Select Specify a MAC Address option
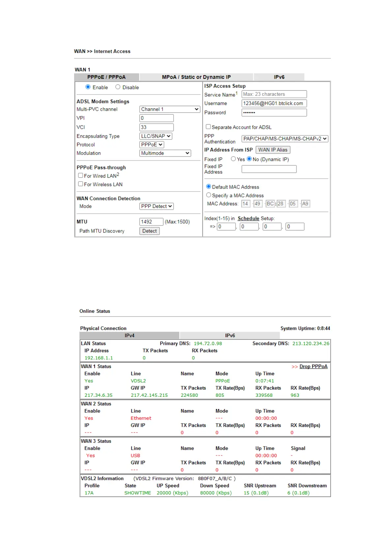The height and width of the screenshot is (555, 392). (x=209, y=195)
